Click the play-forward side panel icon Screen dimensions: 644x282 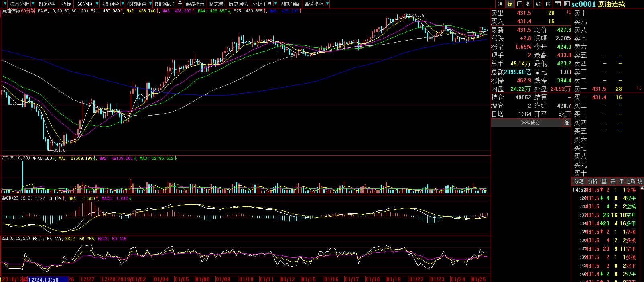(567, 4)
